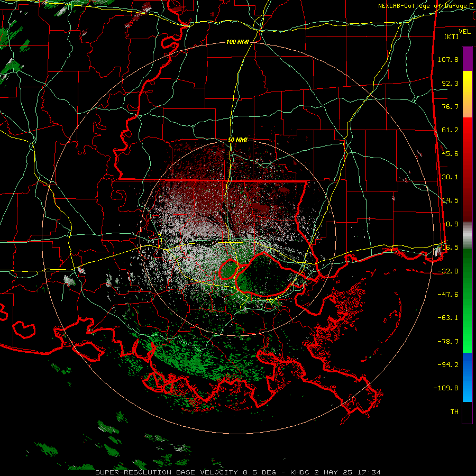Click the -94.2 scale value

point(448,365)
